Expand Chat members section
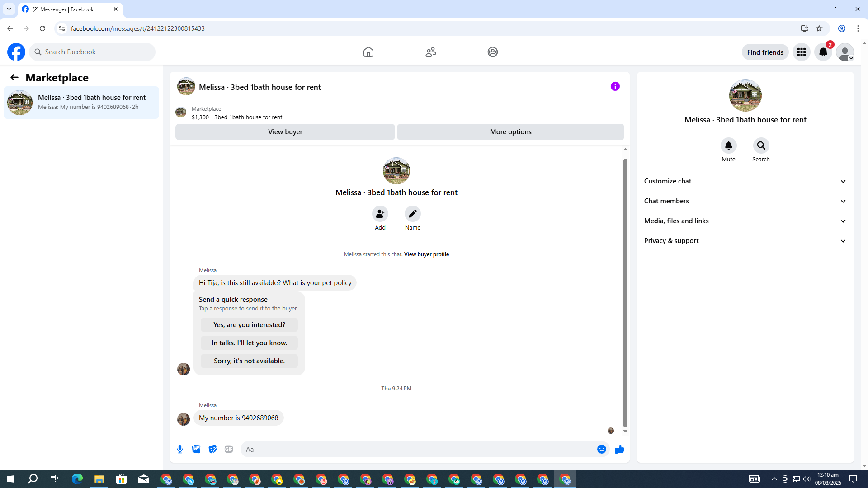Screen dimensions: 868x488 click(745, 201)
